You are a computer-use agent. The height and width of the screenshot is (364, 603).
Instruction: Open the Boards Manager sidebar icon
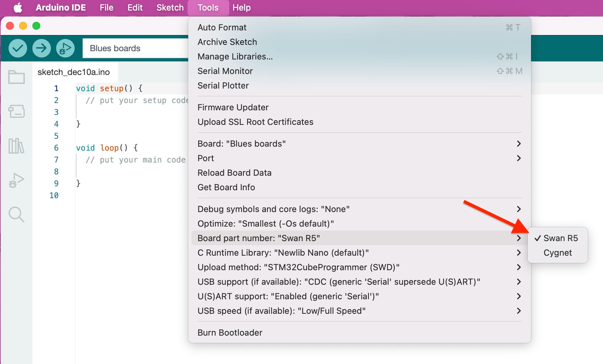17,111
